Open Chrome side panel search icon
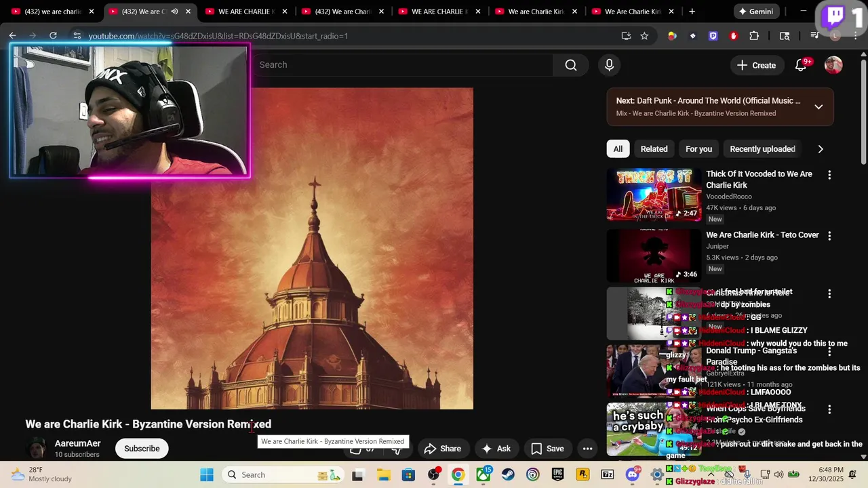The height and width of the screenshot is (488, 868). coord(785,36)
